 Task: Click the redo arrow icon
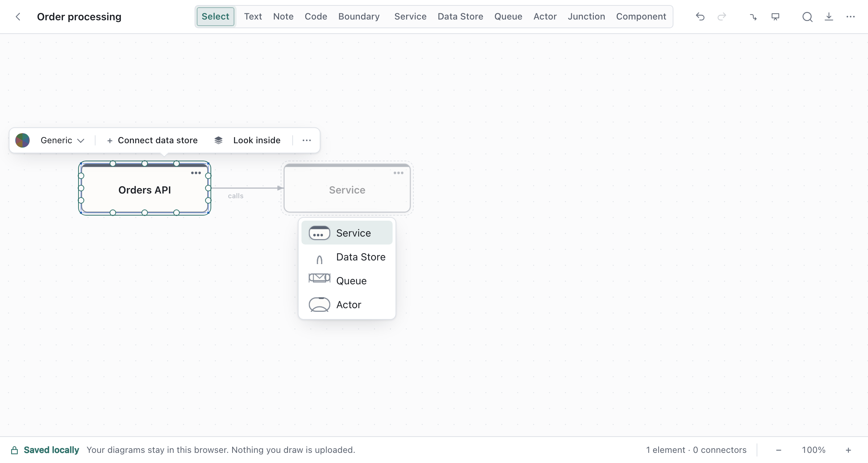722,17
